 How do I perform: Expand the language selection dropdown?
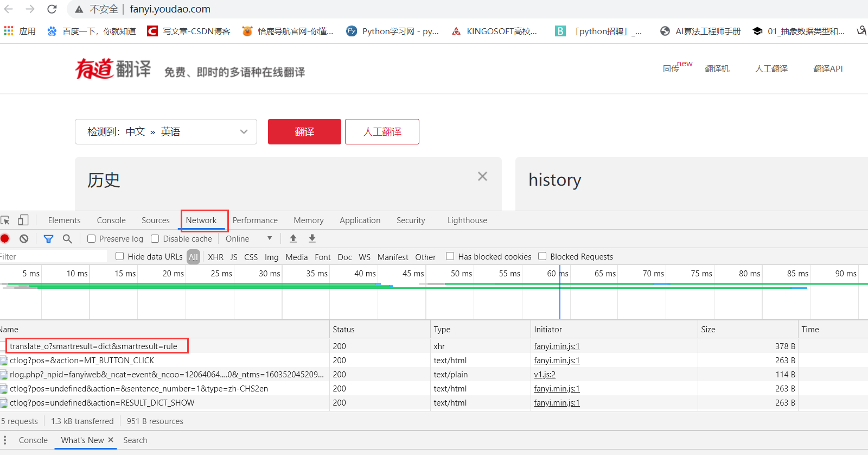pos(166,131)
